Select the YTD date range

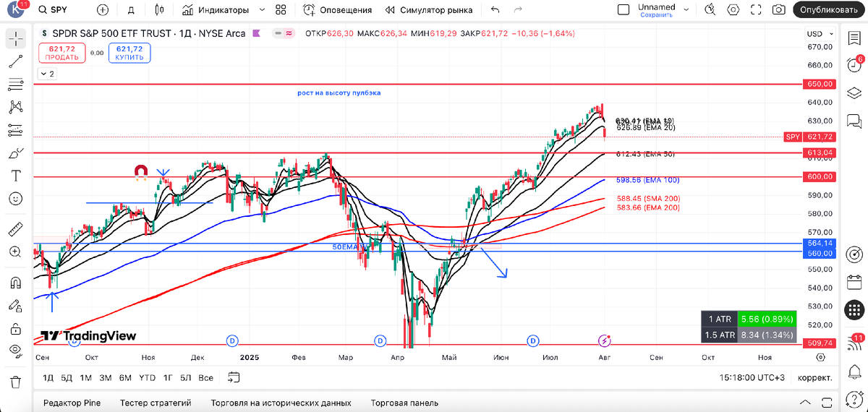coord(147,377)
